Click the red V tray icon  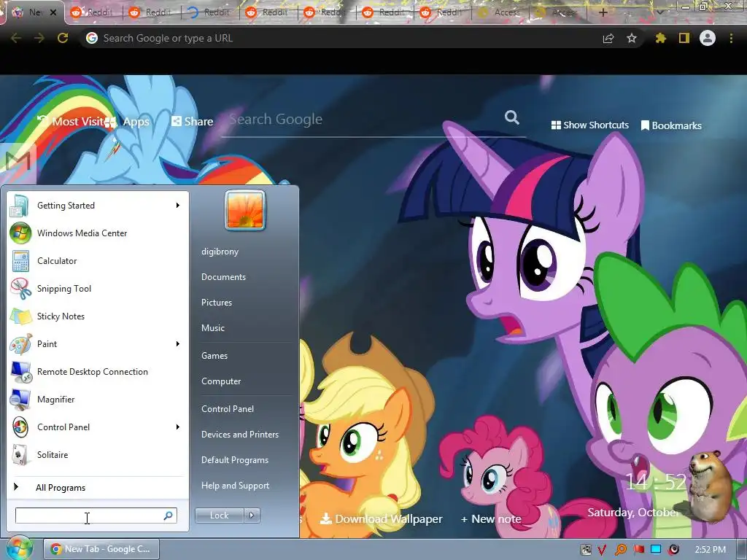602,550
